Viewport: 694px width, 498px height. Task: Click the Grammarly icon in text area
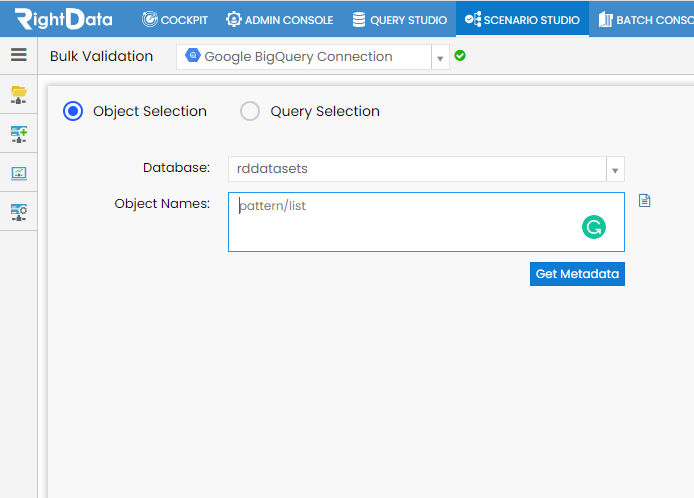pyautogui.click(x=594, y=227)
